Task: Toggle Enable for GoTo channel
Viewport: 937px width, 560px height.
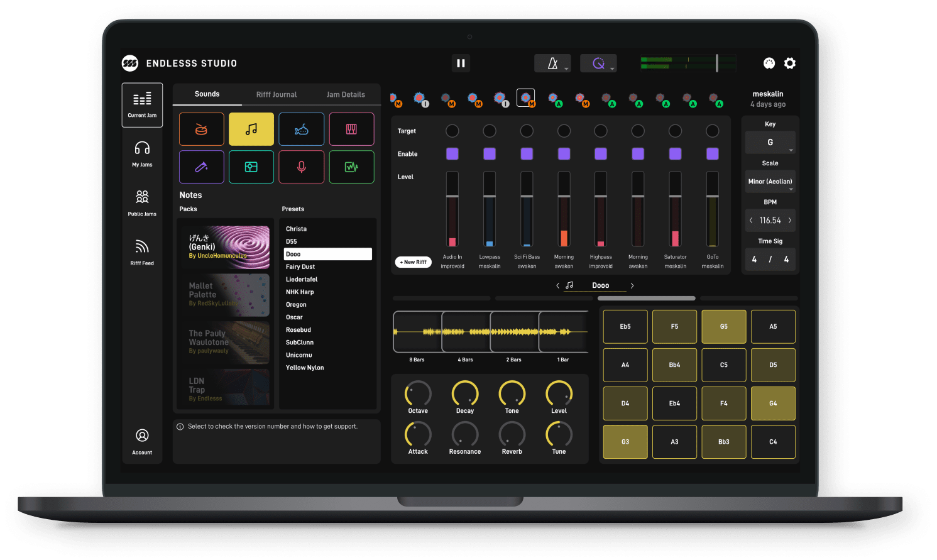Action: click(x=712, y=154)
